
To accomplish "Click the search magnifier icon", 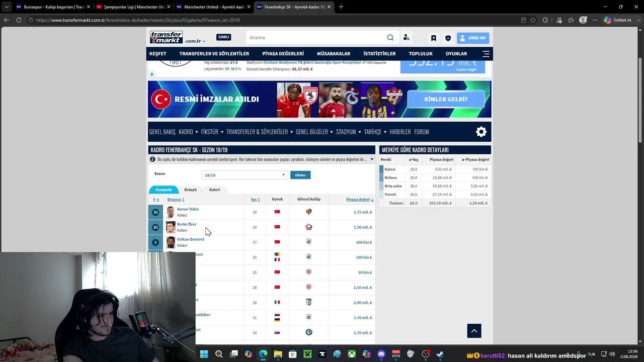I will (x=390, y=38).
